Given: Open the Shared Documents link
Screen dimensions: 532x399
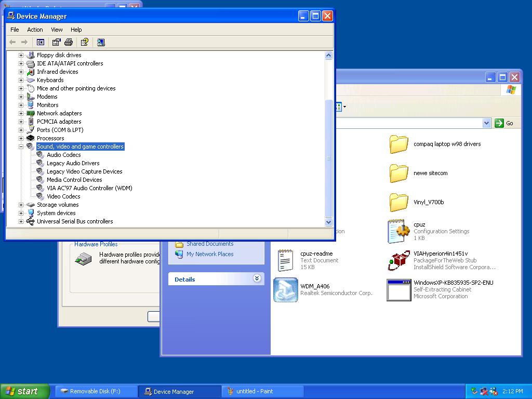Looking at the screenshot, I should click(210, 244).
